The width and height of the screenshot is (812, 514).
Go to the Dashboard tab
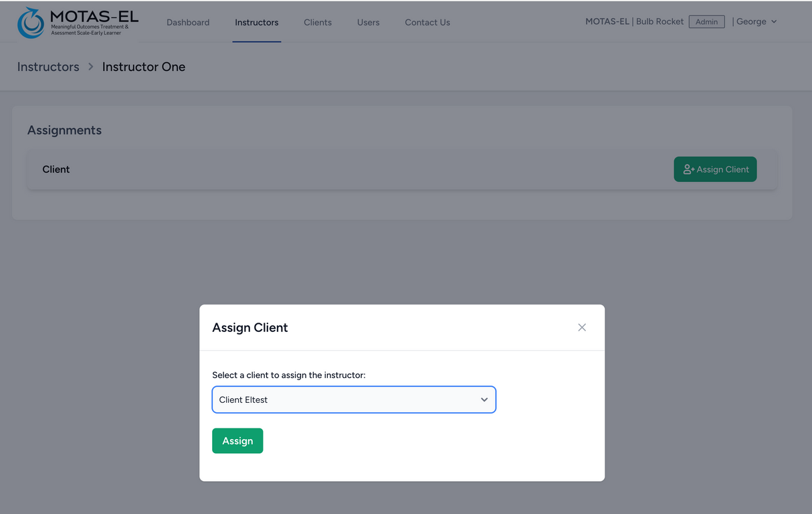188,22
